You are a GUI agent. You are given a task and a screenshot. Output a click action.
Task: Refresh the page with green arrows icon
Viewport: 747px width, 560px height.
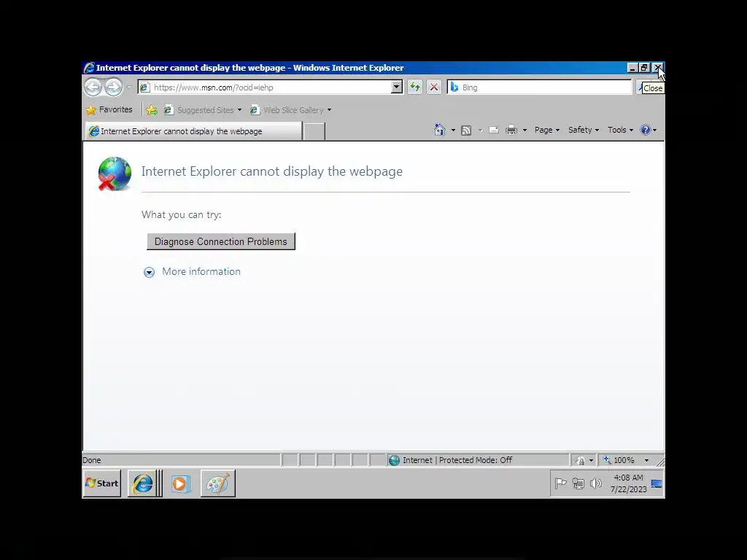point(415,87)
